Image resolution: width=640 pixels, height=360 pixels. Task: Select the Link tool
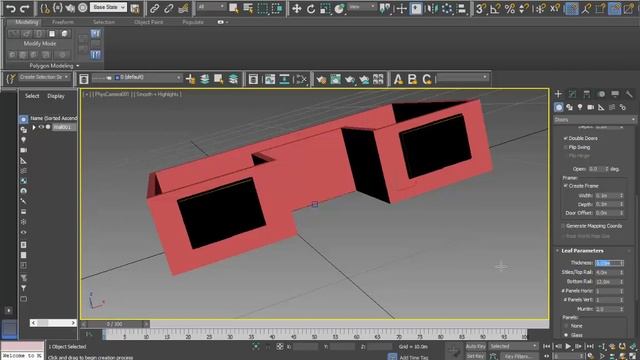click(154, 8)
